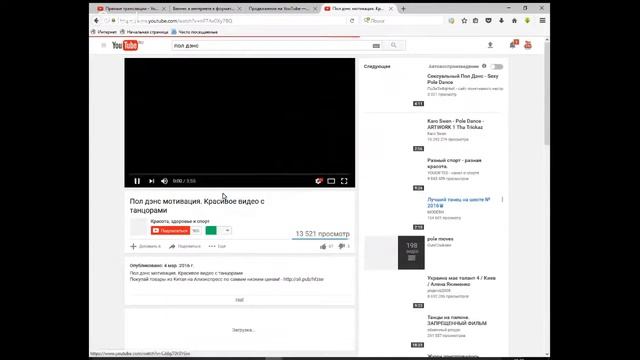Click the video progress bar
Image resolution: width=640 pixels, height=360 pixels.
point(240,174)
